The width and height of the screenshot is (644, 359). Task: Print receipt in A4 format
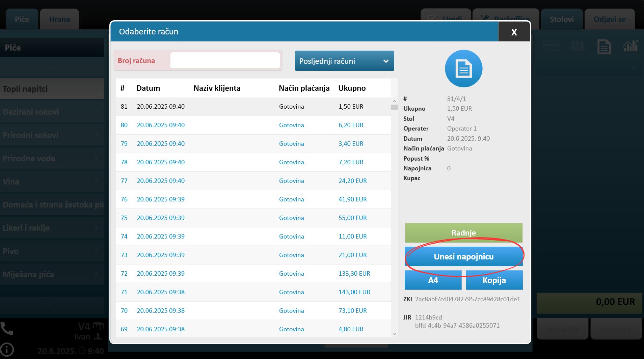click(x=433, y=280)
